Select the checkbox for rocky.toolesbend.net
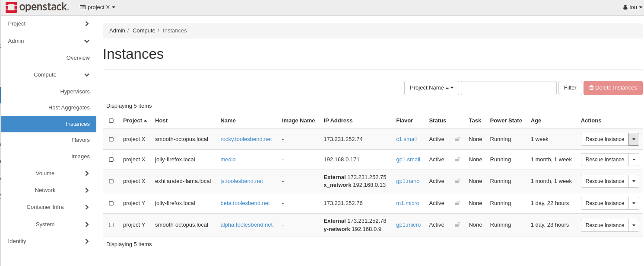The image size is (644, 266). [111, 139]
